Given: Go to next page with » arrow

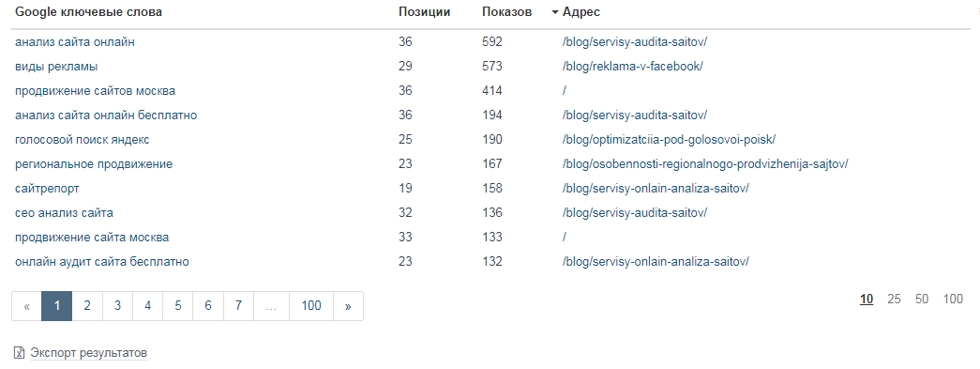Looking at the screenshot, I should click(348, 306).
